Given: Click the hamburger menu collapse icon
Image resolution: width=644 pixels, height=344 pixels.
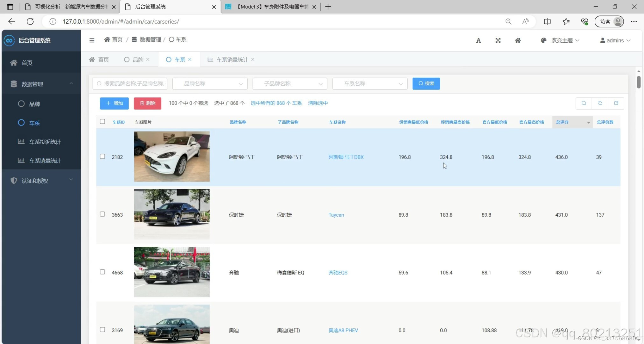Looking at the screenshot, I should pyautogui.click(x=92, y=40).
